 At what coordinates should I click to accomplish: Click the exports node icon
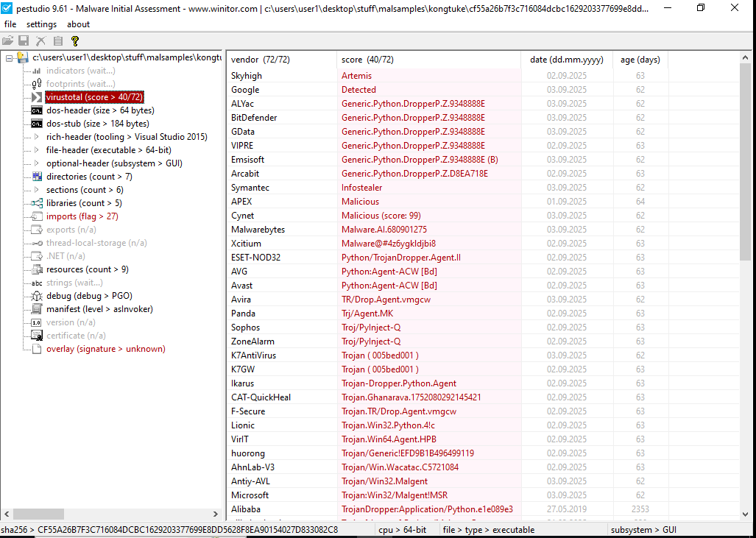coord(37,230)
